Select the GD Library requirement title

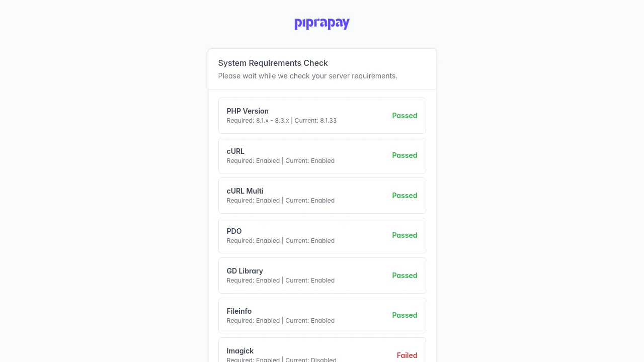point(245,271)
